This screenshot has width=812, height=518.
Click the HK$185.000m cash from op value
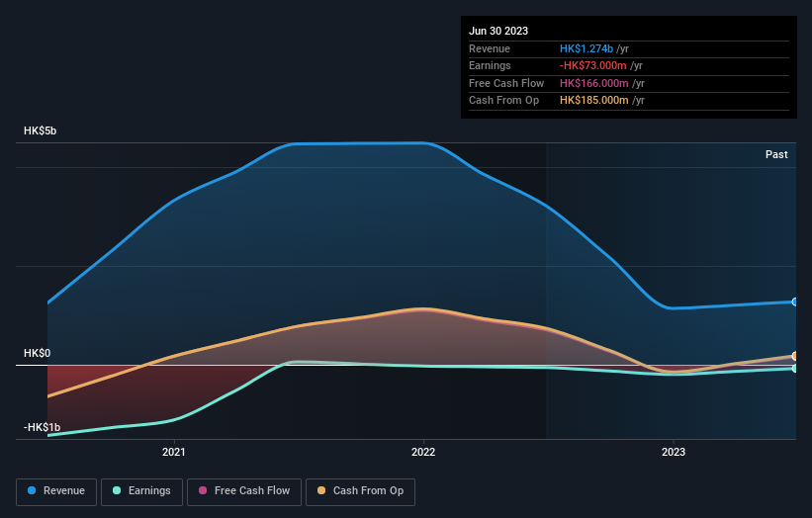(594, 101)
